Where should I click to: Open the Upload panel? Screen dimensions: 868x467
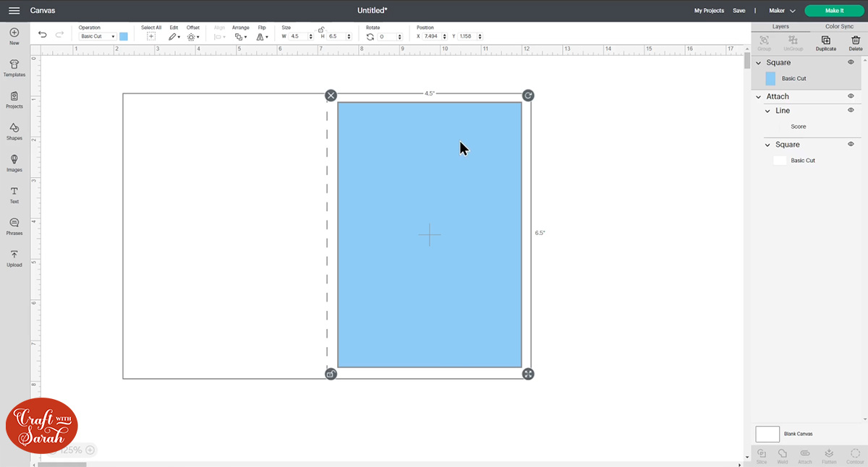14,259
